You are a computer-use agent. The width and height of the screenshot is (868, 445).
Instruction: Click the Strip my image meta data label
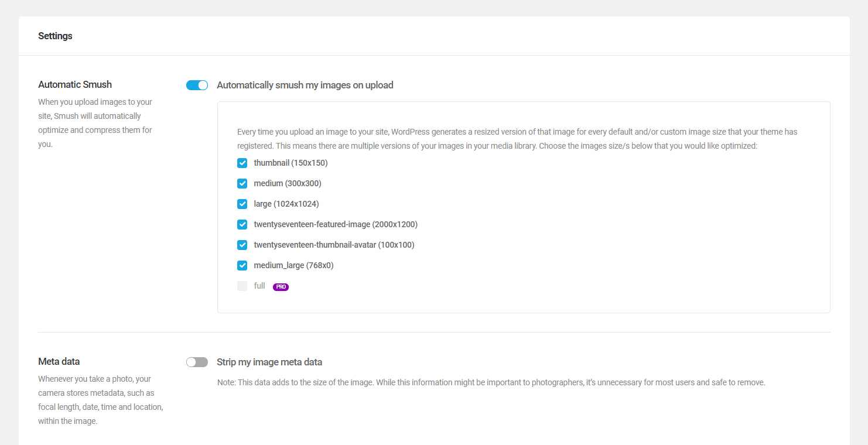click(270, 362)
